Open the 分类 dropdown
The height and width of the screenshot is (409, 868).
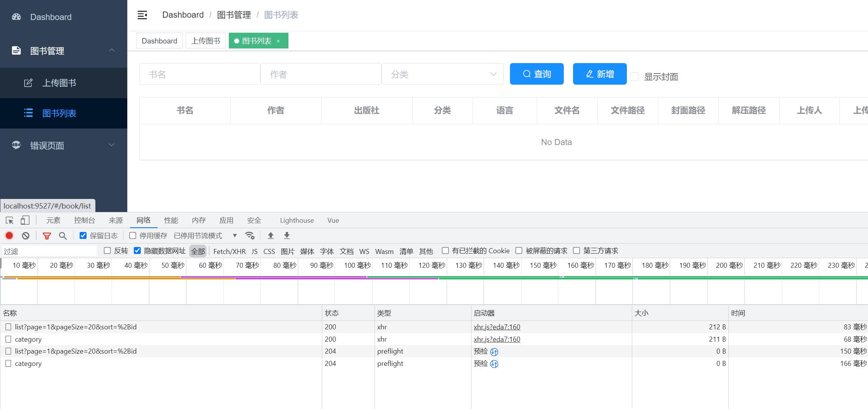pos(442,74)
